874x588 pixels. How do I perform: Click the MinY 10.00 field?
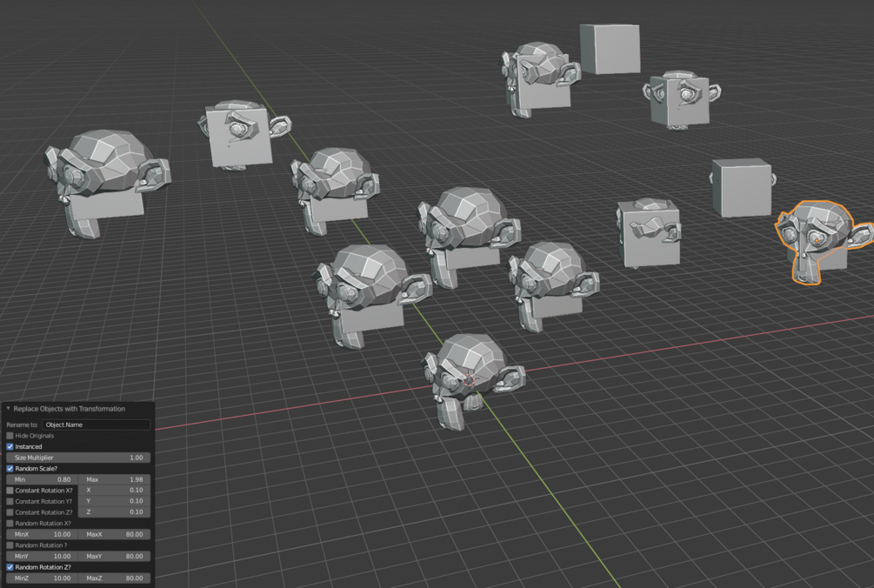click(42, 556)
